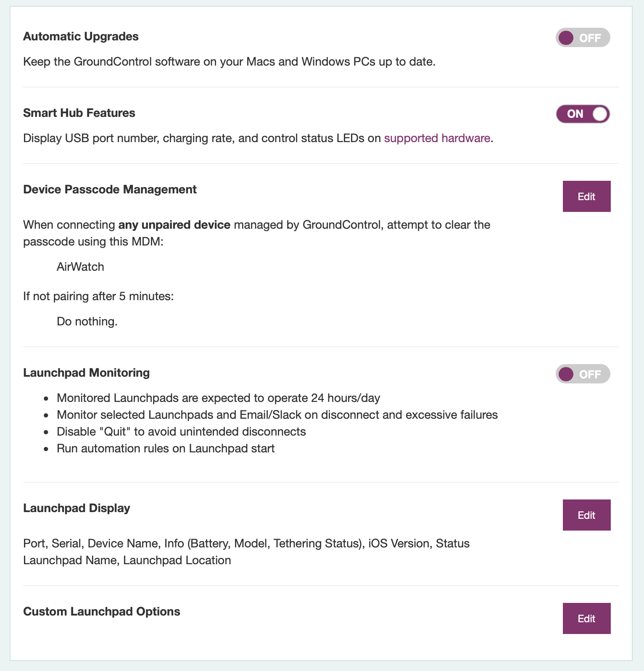Click the Launchpad Display section title
Screen dimensions: 644x671
77,508
